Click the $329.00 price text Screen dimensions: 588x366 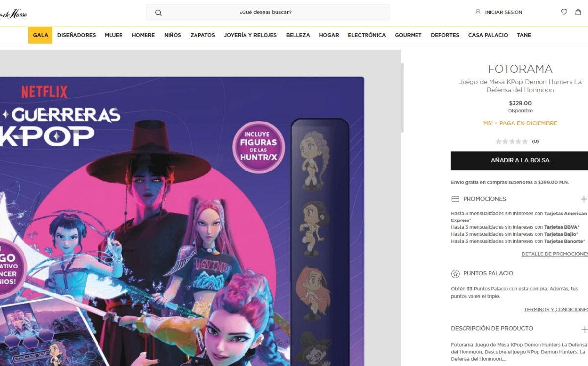[x=520, y=103]
